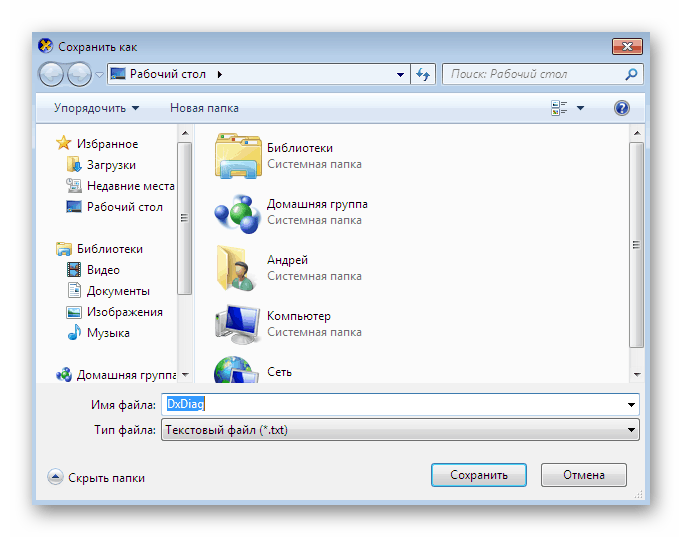The image size is (682, 537).
Task: Click the file list scrollbar up arrow
Action: 637,133
